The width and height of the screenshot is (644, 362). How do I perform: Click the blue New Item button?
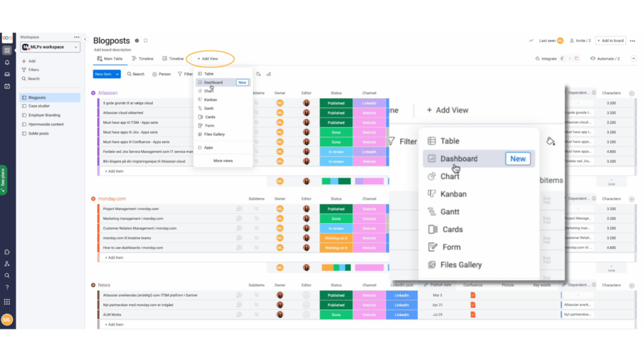click(104, 74)
